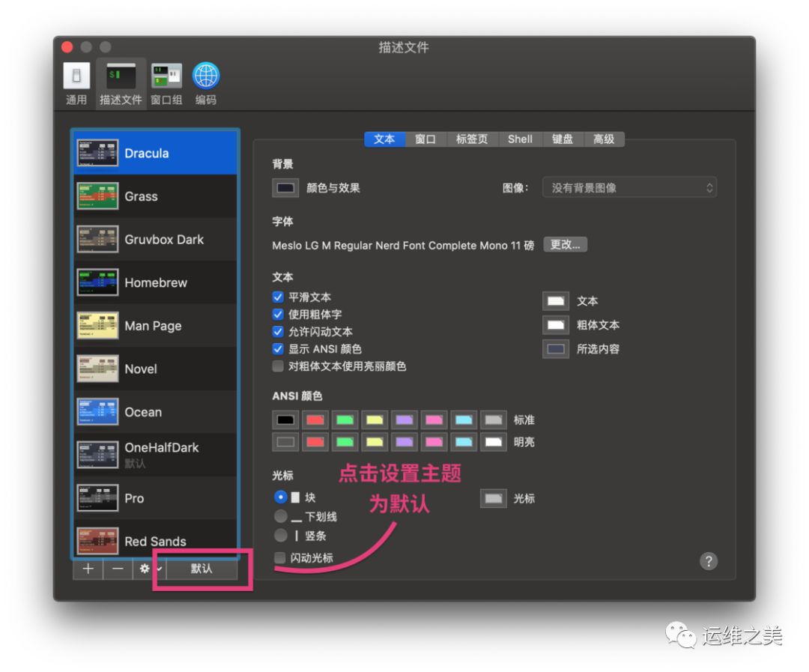Click the bright red ANSI swatch

315,442
